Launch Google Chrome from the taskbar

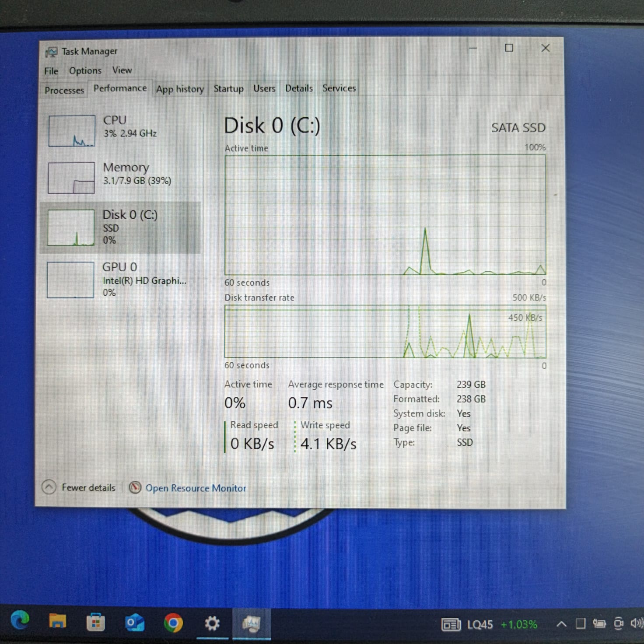pos(173,623)
